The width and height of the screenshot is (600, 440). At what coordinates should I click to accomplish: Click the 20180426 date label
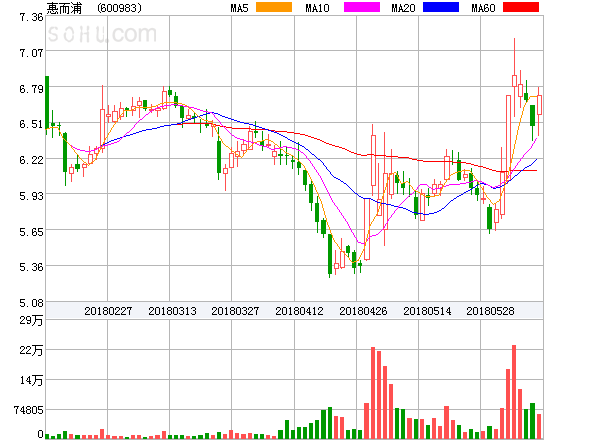click(363, 311)
